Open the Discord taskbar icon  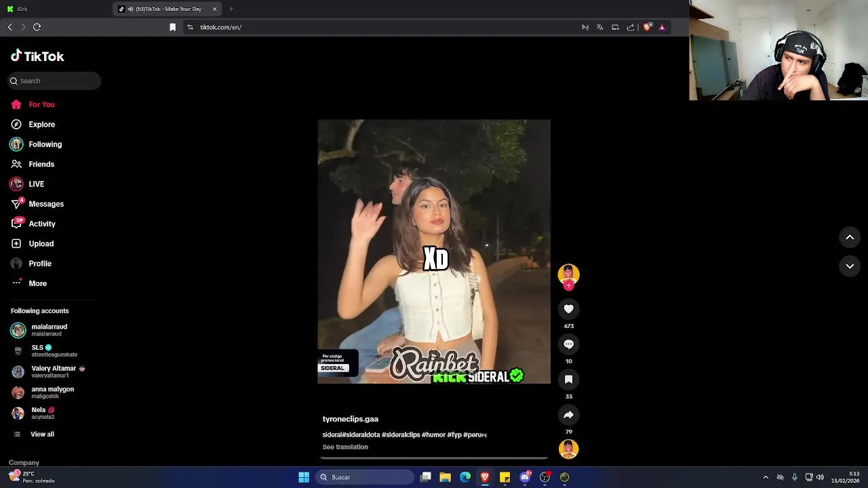click(x=525, y=477)
